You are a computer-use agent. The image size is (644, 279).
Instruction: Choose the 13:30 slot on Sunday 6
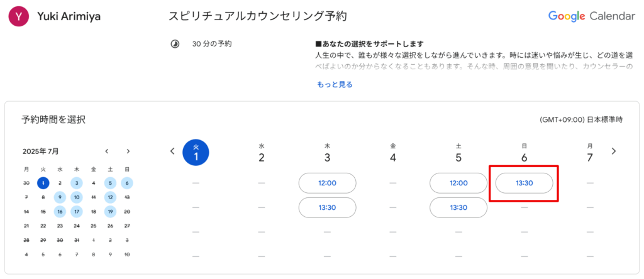(524, 183)
